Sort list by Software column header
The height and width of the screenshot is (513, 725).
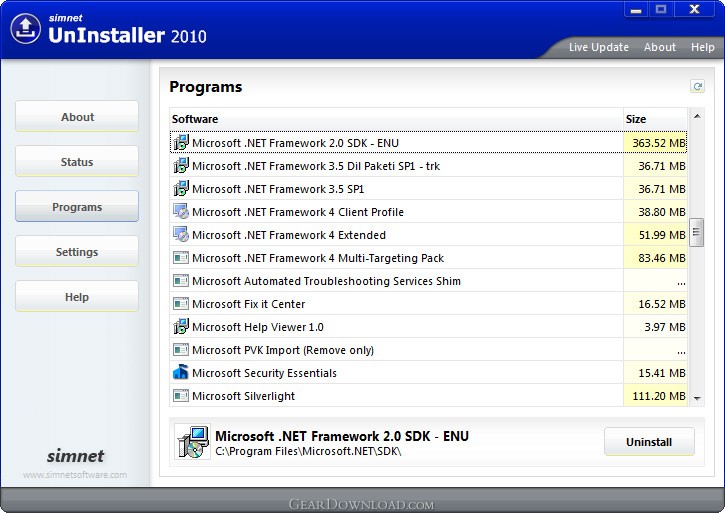click(396, 119)
